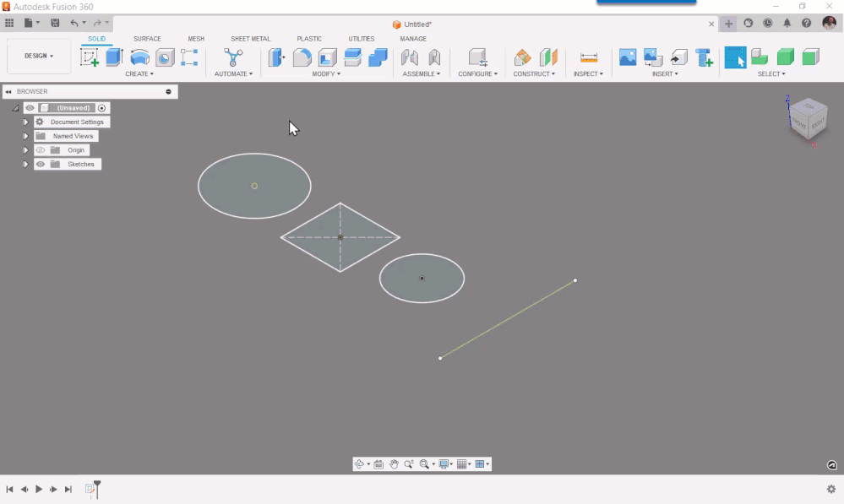
Task: Expand the Origin node
Action: 25,150
